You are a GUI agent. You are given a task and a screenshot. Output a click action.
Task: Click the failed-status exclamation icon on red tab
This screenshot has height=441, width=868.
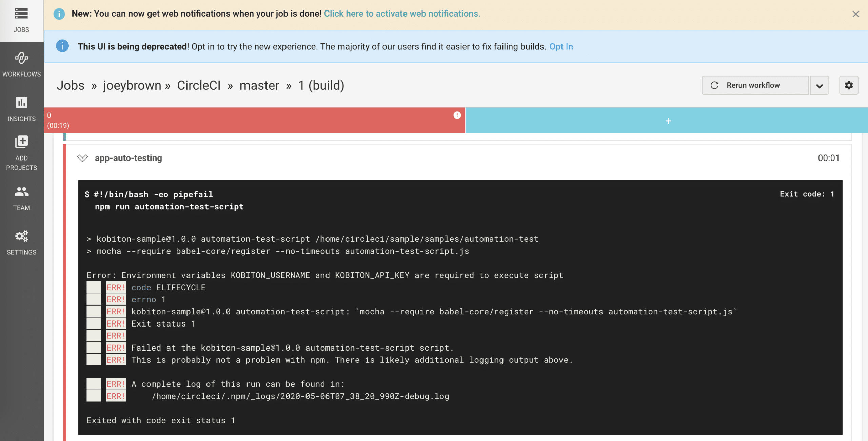click(457, 115)
